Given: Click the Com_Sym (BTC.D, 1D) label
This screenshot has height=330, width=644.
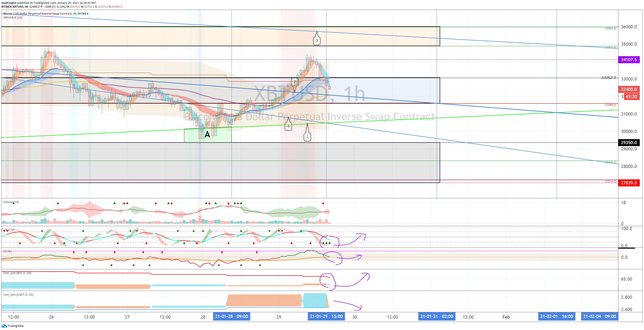Looking at the screenshot, I should [x=17, y=273].
